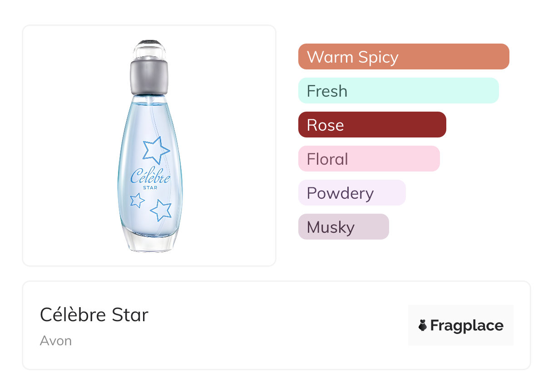Select the Warm Spicy accord bar
The width and height of the screenshot is (553, 392).
tap(403, 57)
